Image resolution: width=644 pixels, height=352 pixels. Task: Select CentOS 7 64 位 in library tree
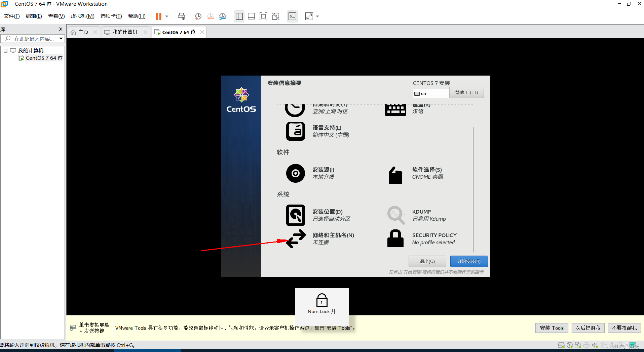click(x=44, y=58)
